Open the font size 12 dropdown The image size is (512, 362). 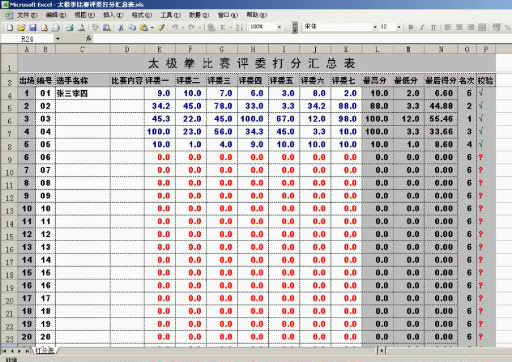(399, 27)
